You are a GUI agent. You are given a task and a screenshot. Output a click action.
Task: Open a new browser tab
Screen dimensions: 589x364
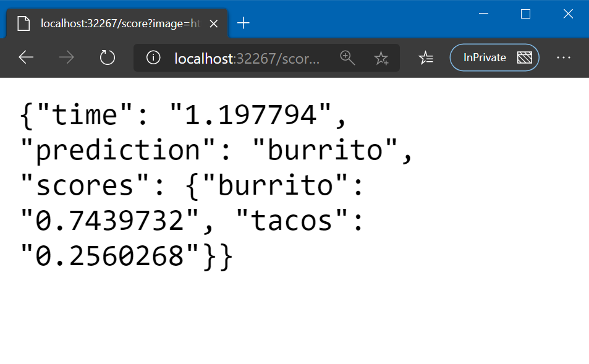point(243,23)
